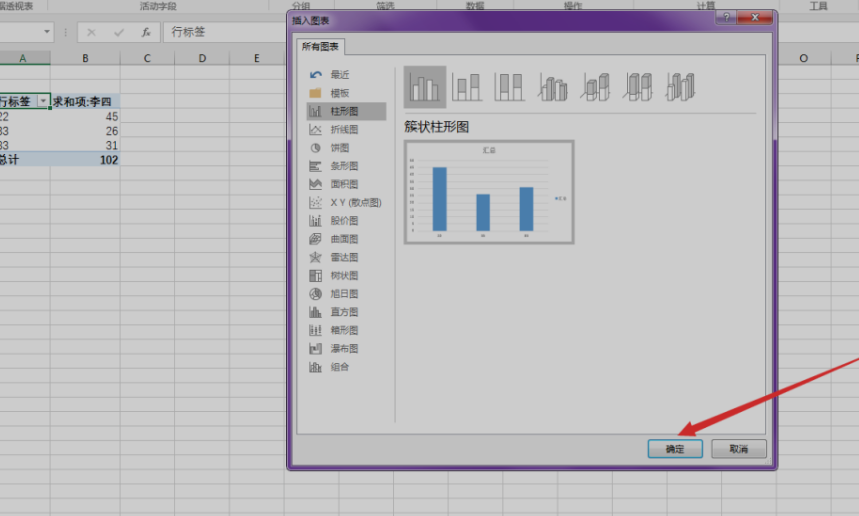Click the grand total cell 102

(x=85, y=160)
